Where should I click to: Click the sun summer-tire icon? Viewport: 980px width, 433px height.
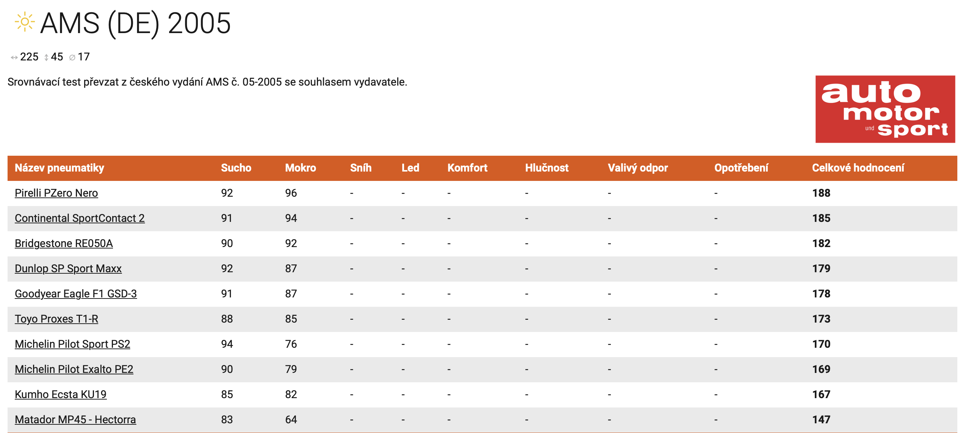(25, 22)
